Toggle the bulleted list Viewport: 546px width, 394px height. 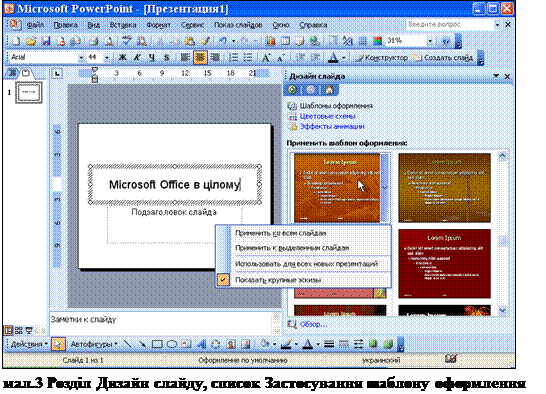point(248,57)
